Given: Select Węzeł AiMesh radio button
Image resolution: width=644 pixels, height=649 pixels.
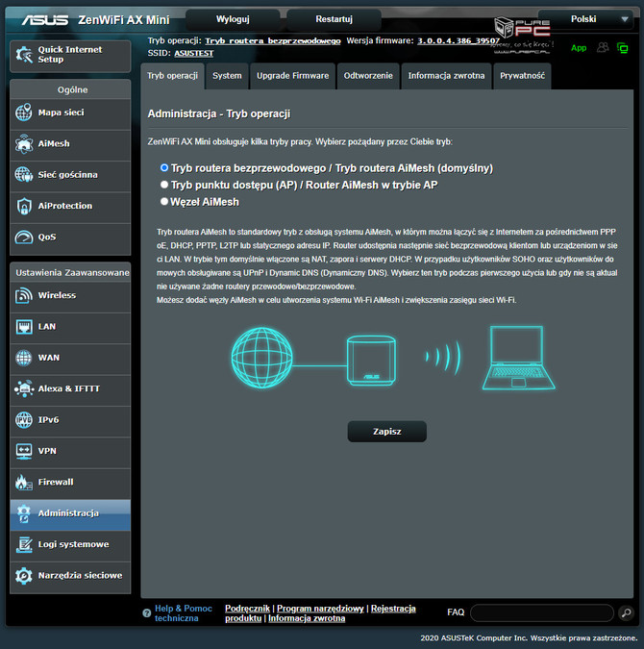Looking at the screenshot, I should [164, 201].
